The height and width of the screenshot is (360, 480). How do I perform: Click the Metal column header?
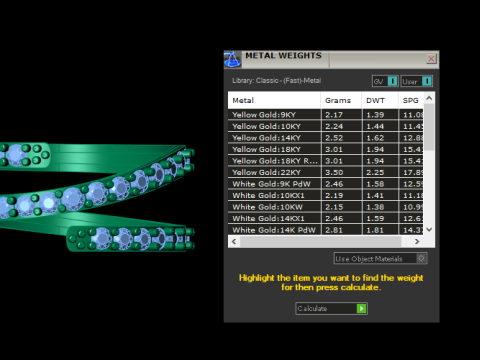[274, 100]
